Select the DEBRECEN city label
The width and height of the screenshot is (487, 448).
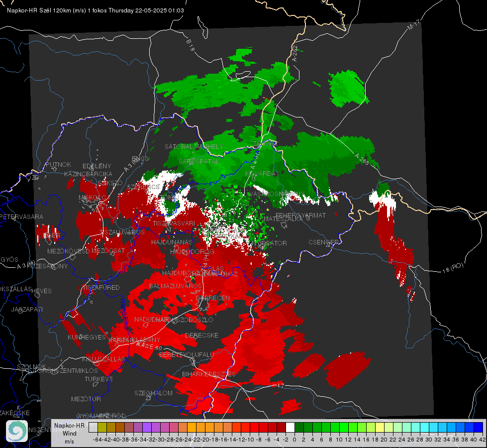click(x=213, y=298)
